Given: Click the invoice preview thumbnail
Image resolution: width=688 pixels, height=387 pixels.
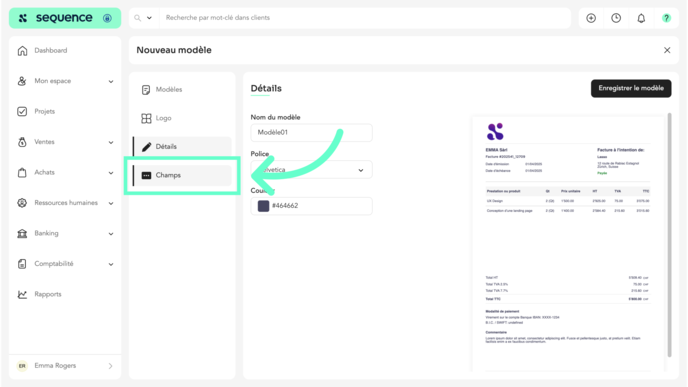Looking at the screenshot, I should pos(568,244).
